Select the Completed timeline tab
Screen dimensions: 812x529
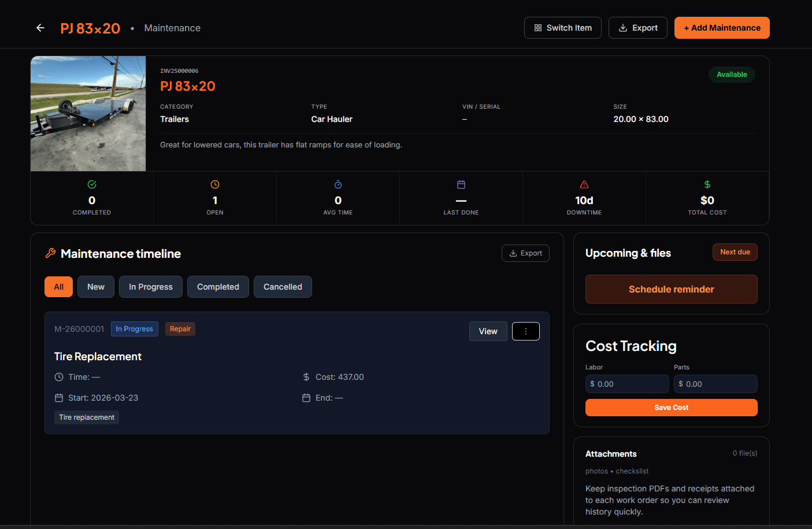click(218, 286)
